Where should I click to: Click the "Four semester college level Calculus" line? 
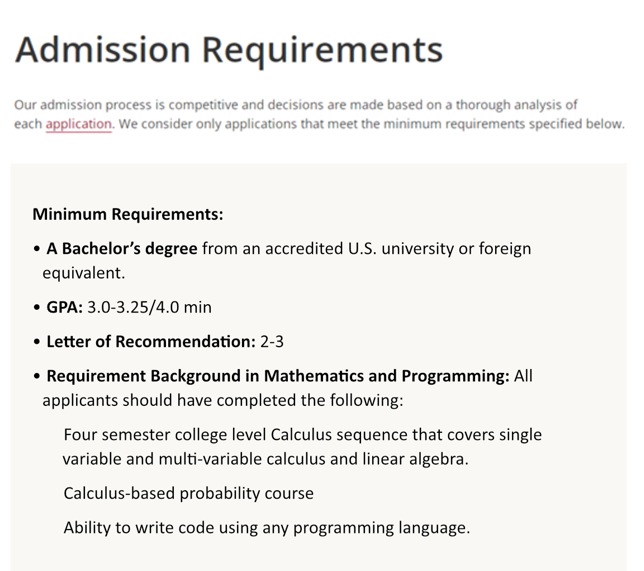tap(302, 435)
